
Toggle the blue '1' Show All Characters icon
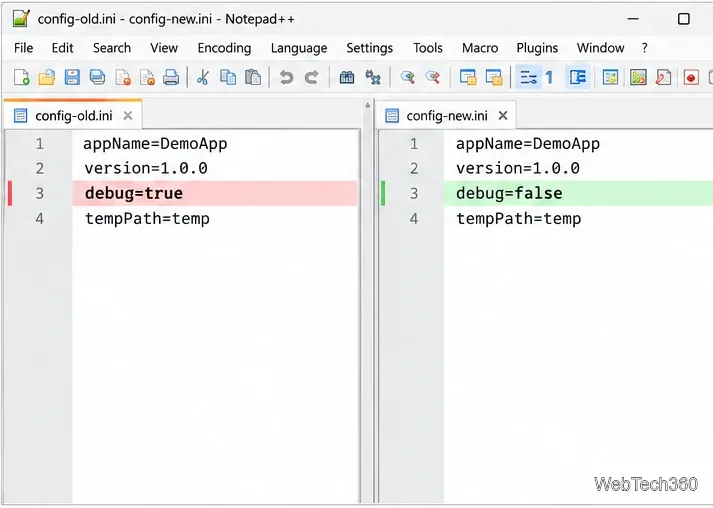pos(549,77)
